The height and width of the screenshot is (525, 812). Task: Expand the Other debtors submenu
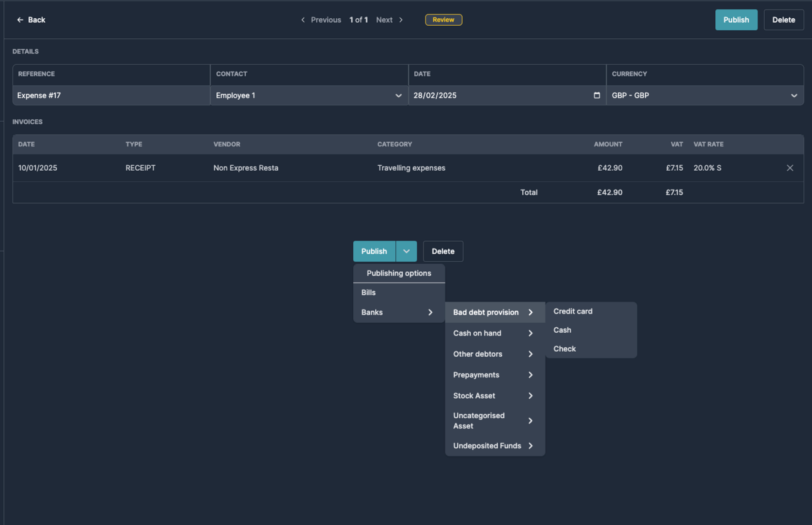click(495, 354)
